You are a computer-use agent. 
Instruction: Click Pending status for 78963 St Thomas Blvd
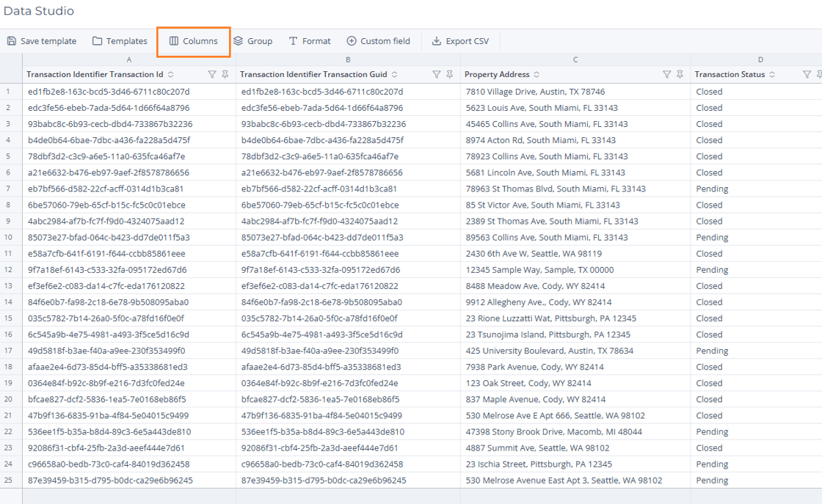tap(712, 189)
